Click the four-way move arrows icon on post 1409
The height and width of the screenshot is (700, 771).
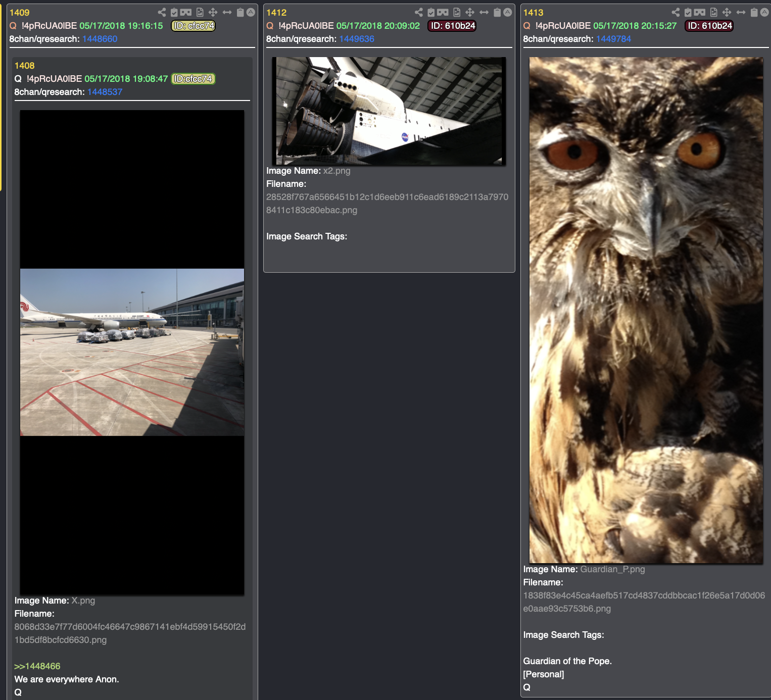click(213, 12)
